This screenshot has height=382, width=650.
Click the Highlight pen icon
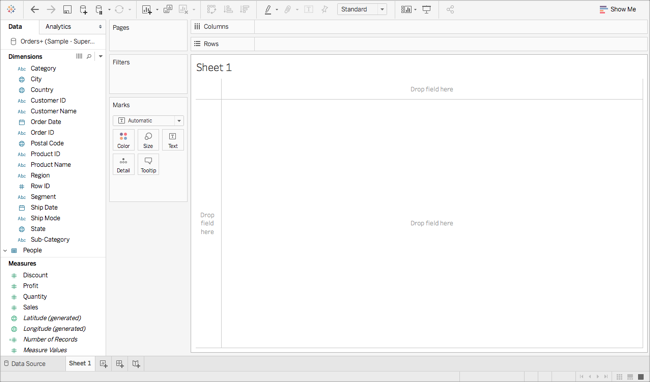(x=268, y=10)
